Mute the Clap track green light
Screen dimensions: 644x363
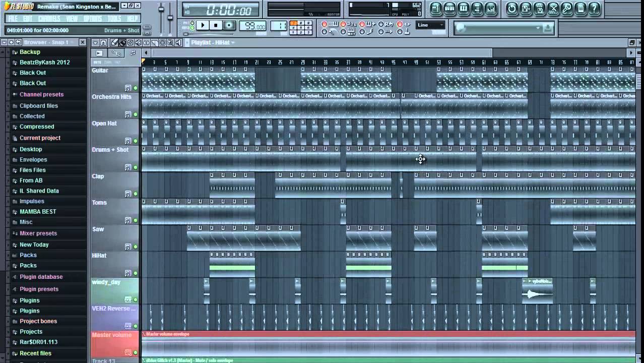(x=136, y=194)
